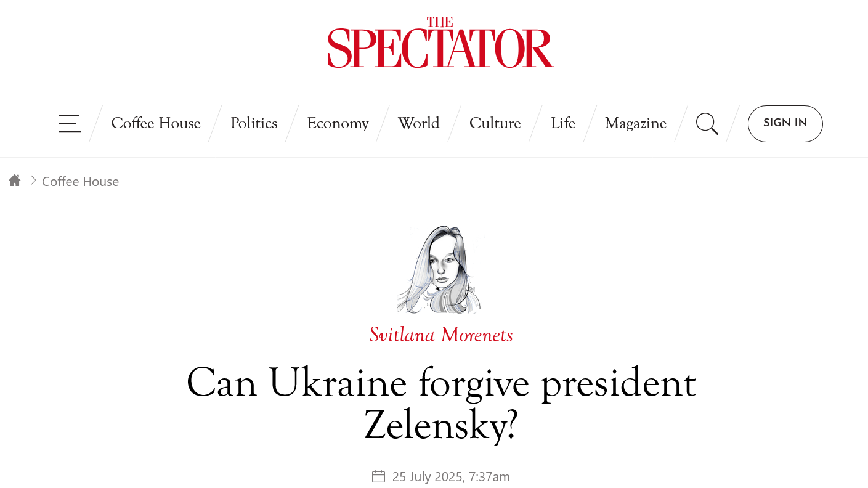Click the search magnifier icon
Viewport: 868px width, 488px height.
[x=707, y=124]
